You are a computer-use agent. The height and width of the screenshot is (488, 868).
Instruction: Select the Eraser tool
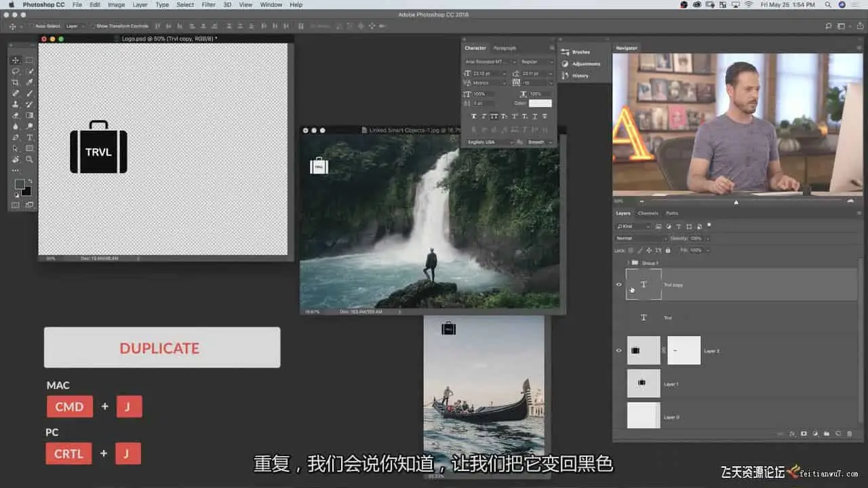pos(16,115)
